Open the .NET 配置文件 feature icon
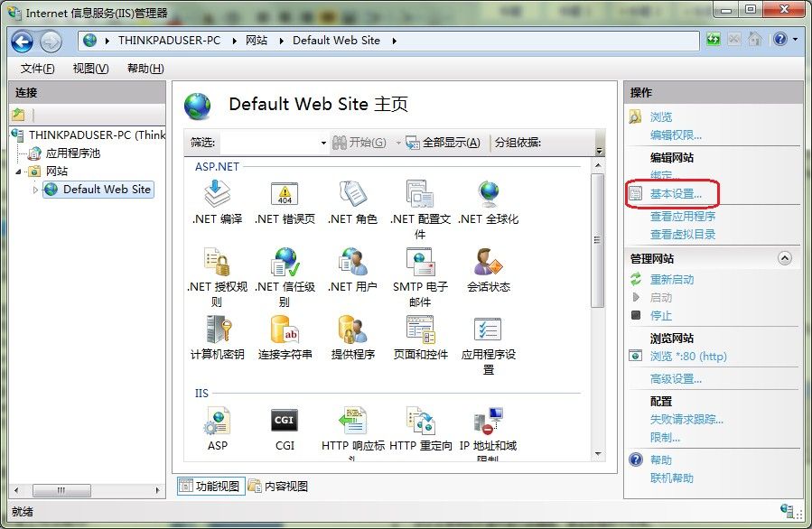812x529 pixels. 420,193
